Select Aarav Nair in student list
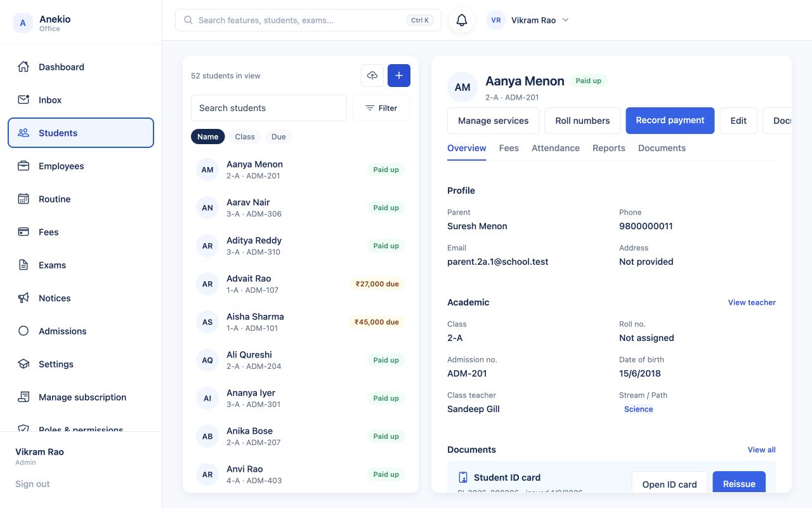 [x=301, y=208]
